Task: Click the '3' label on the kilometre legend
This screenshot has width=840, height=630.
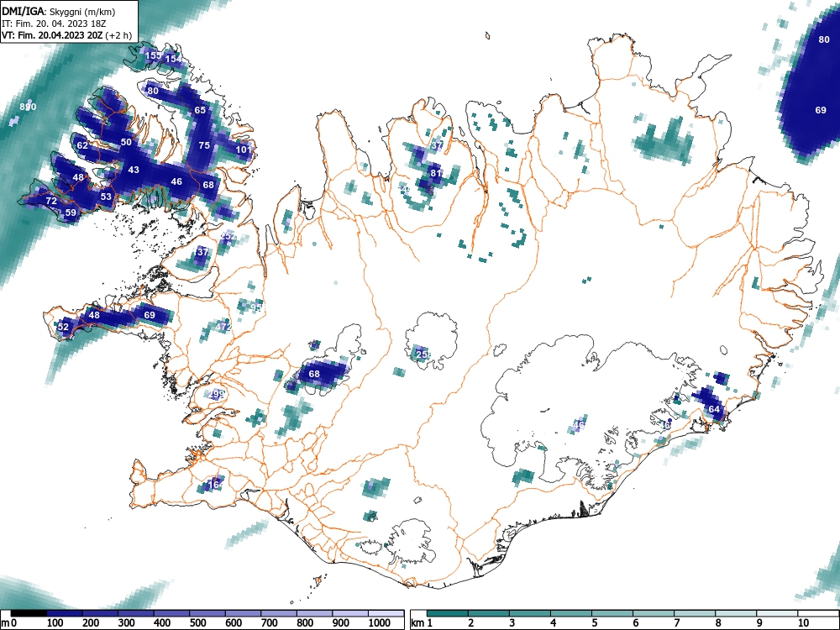Action: (x=512, y=623)
